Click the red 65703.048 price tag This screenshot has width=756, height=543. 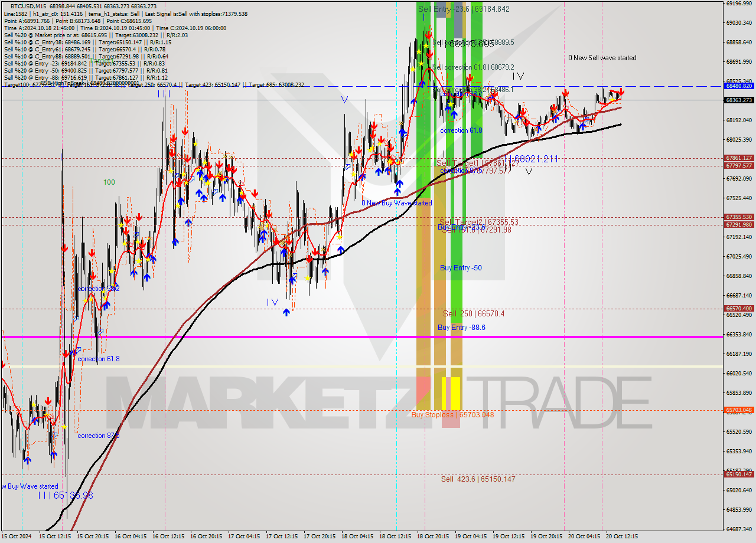click(738, 410)
